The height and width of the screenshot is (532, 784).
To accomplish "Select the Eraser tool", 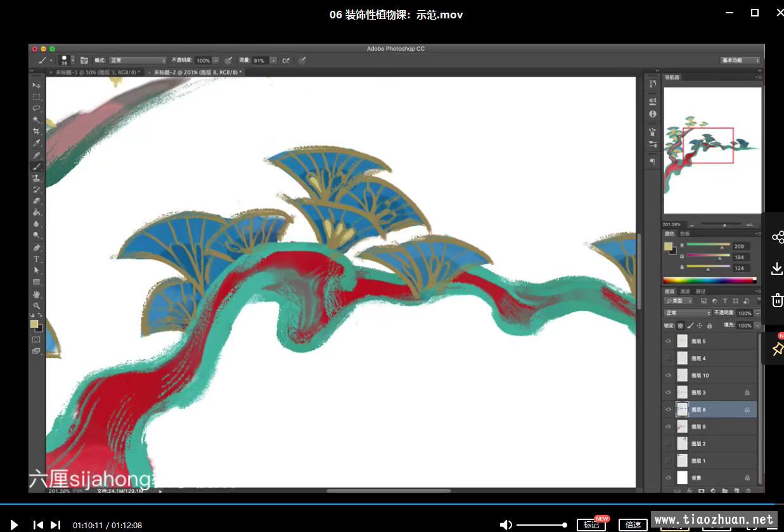I will click(37, 201).
